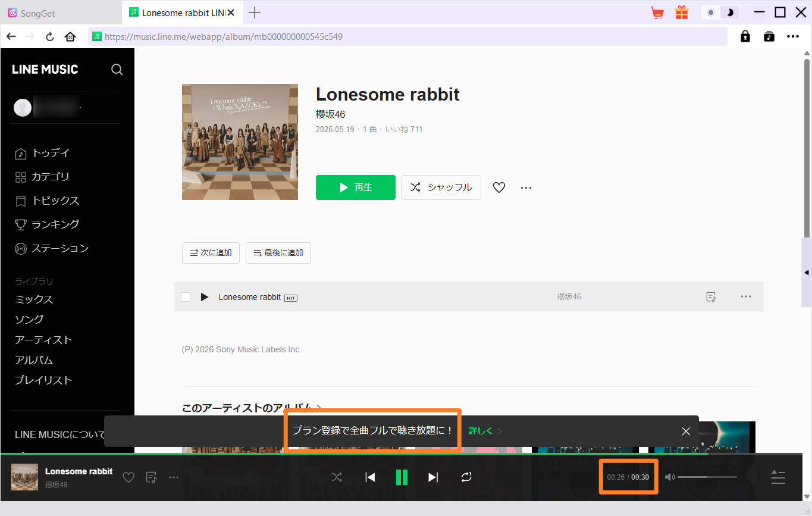Click the LINE MUSIC logo
The height and width of the screenshot is (516, 812).
pyautogui.click(x=45, y=70)
